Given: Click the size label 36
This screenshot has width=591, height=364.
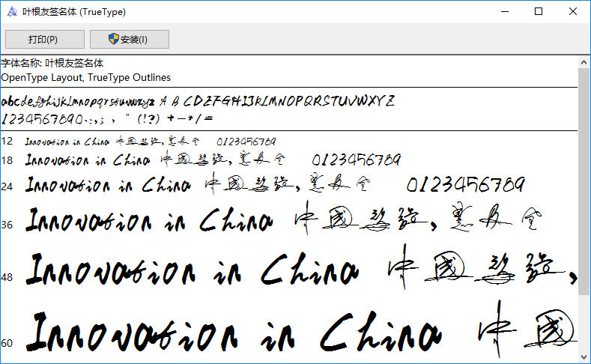Looking at the screenshot, I should (x=7, y=225).
